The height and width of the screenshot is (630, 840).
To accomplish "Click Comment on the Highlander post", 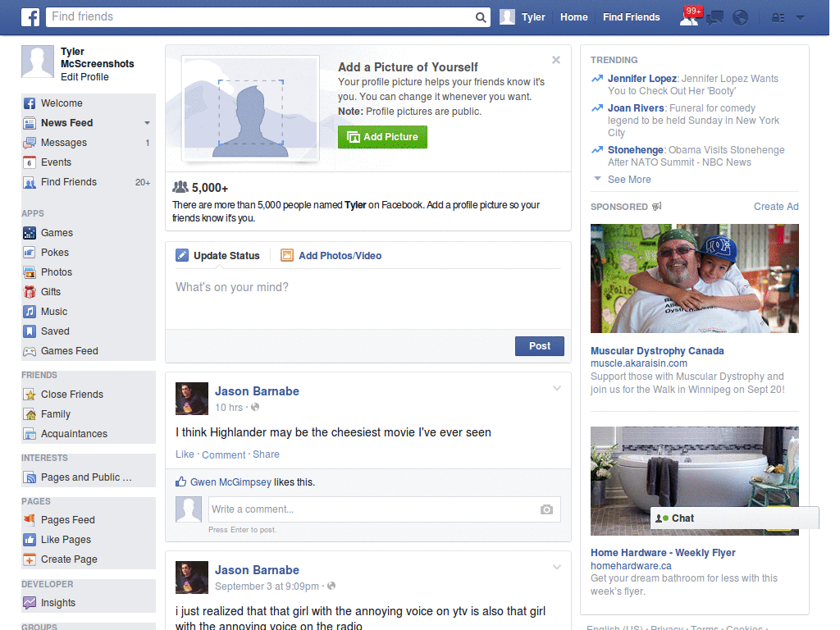I will click(223, 454).
